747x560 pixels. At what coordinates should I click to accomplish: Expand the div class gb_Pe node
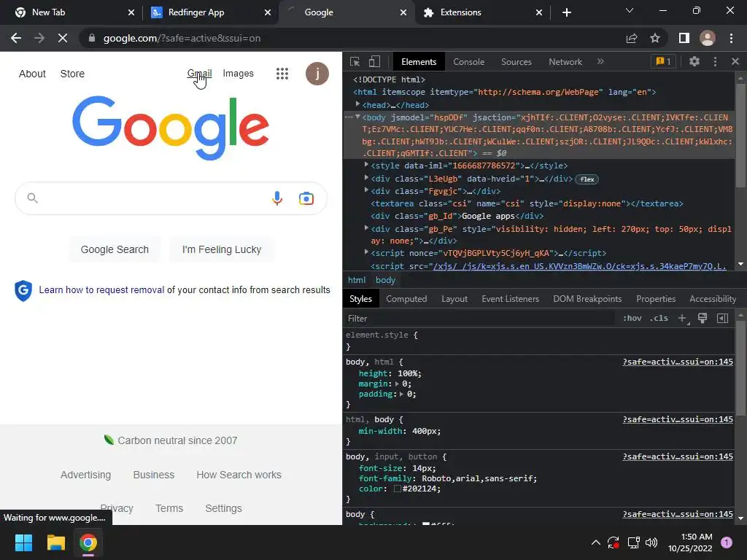coord(366,228)
